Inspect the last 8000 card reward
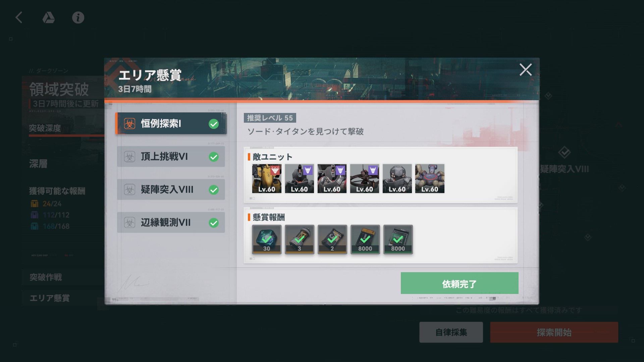The width and height of the screenshot is (644, 362). (398, 239)
